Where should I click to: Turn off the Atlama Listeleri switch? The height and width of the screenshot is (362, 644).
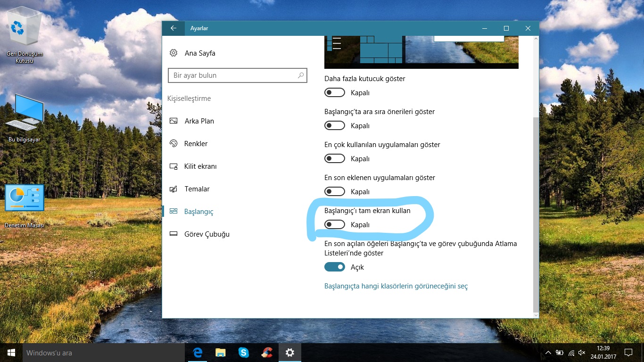pyautogui.click(x=335, y=267)
